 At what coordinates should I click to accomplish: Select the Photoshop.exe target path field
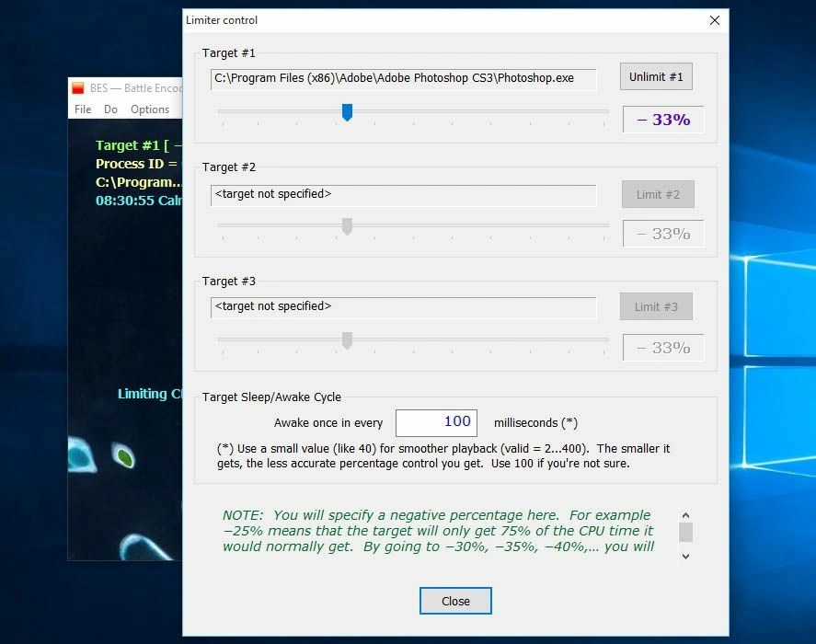tap(408, 80)
